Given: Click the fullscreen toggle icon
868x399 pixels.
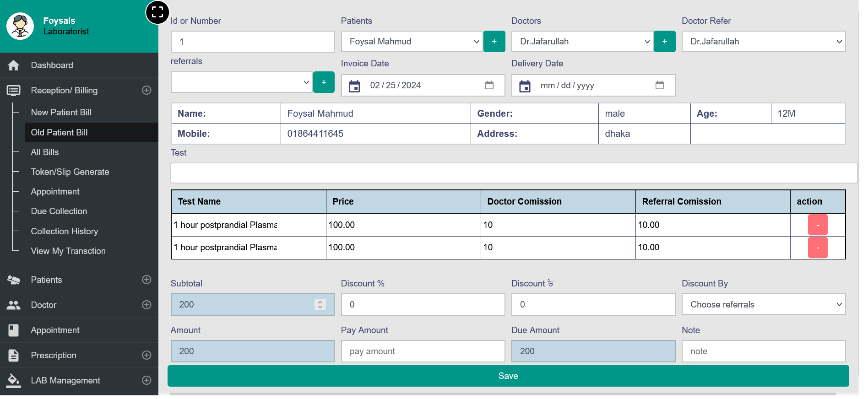Looking at the screenshot, I should tap(157, 12).
